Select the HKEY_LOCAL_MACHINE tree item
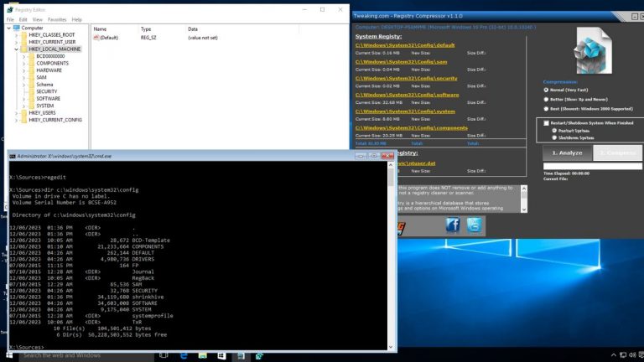Viewport: 644px width, 362px height. [x=55, y=49]
